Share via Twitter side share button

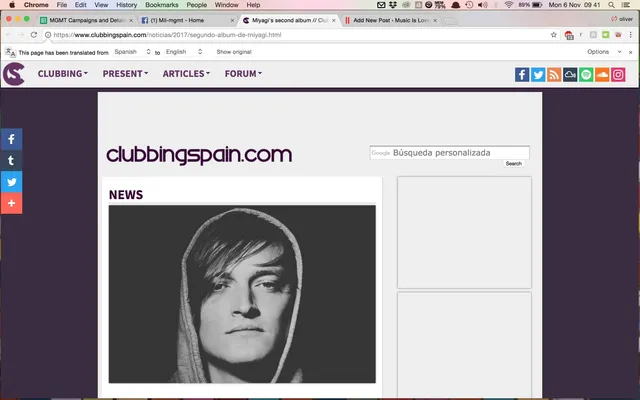(x=11, y=182)
